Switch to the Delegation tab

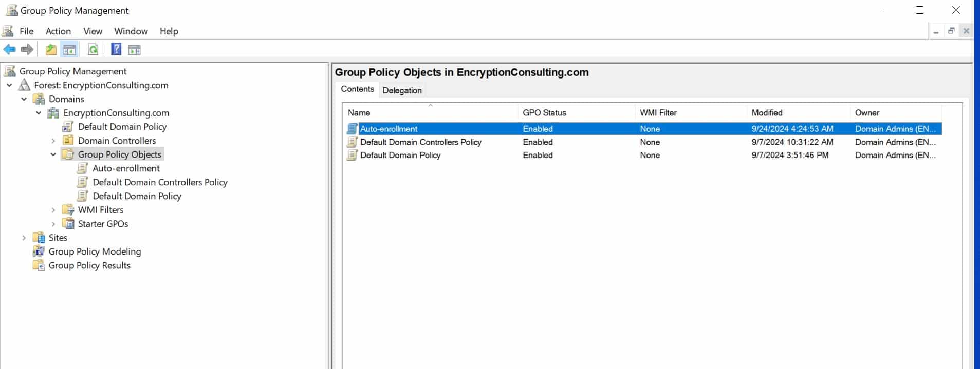(x=402, y=90)
